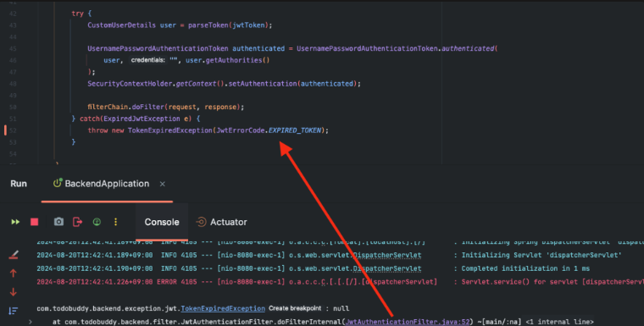Open the JwtAuthenticationFilter.java:52 link

point(408,322)
